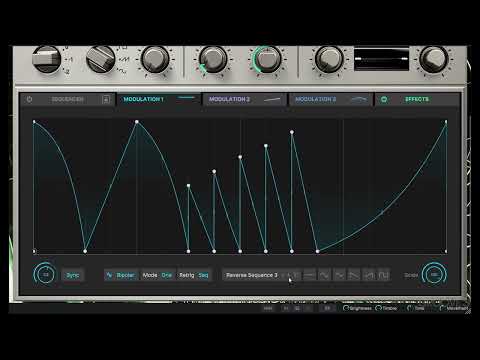The image size is (480, 360).
Task: Click curve handle on the final rising segment
Action: [x=382, y=212]
